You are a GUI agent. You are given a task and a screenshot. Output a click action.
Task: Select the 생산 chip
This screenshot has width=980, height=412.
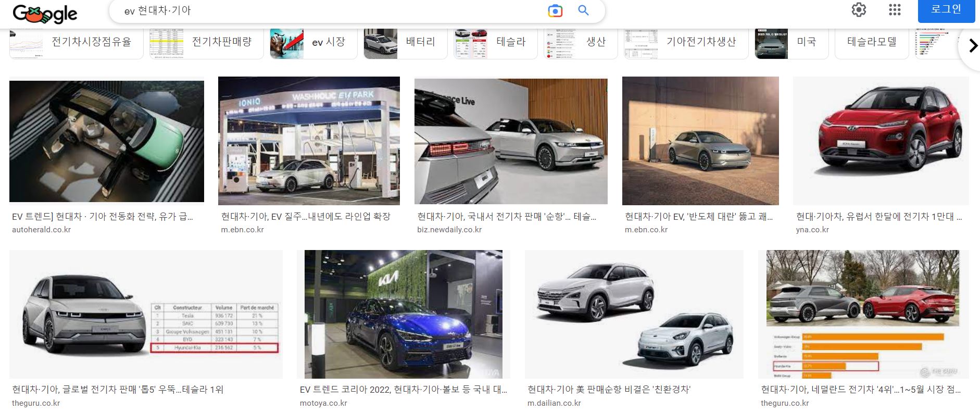pyautogui.click(x=581, y=43)
